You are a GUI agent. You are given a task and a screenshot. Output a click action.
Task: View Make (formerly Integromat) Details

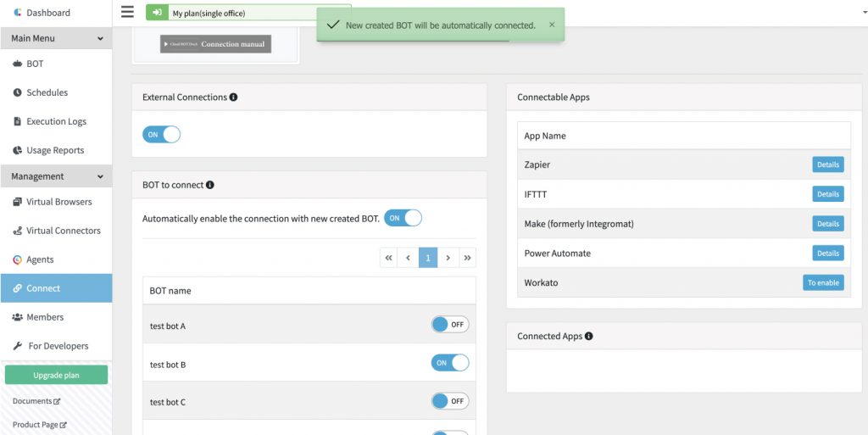point(828,224)
